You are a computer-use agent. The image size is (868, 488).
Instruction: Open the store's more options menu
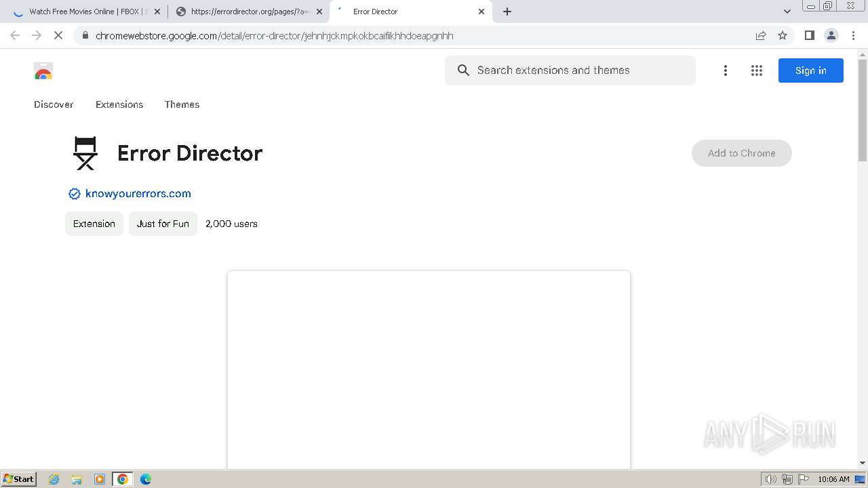[726, 70]
